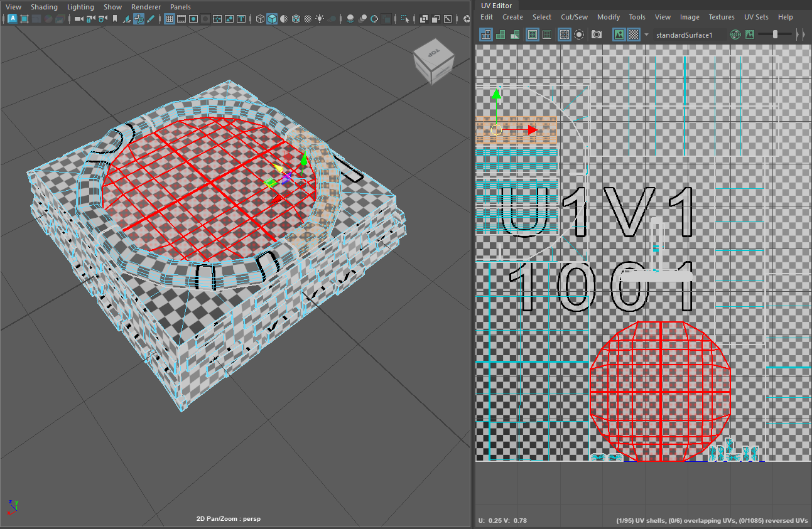Open the Modify menu in UV Editor
Viewport: 812px width, 529px height.
pyautogui.click(x=609, y=17)
